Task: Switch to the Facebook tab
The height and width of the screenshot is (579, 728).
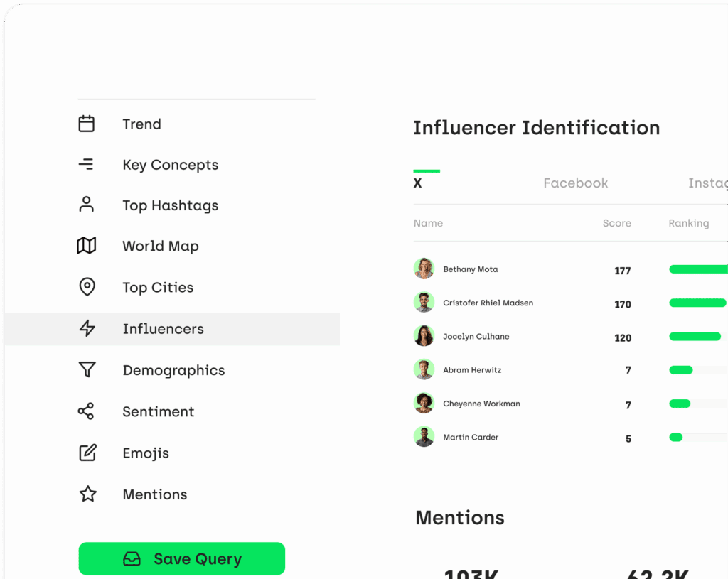Action: [x=575, y=183]
